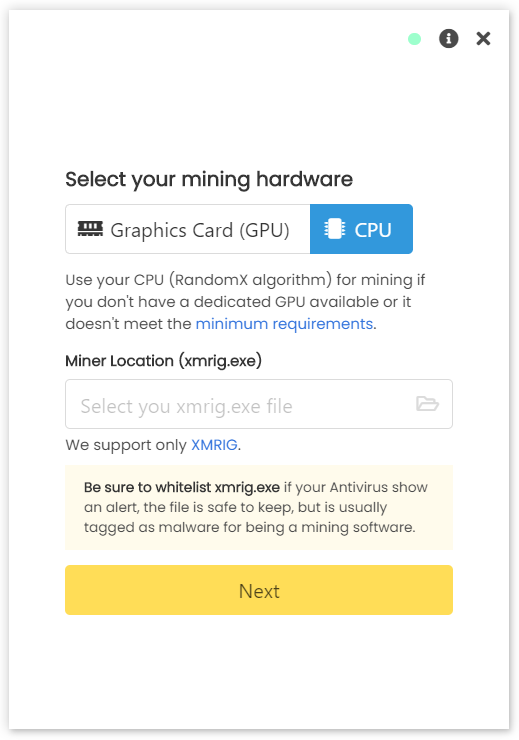Click the whitelist xmrig.exe warning notice
Screen dimensions: 519x740
(259, 507)
